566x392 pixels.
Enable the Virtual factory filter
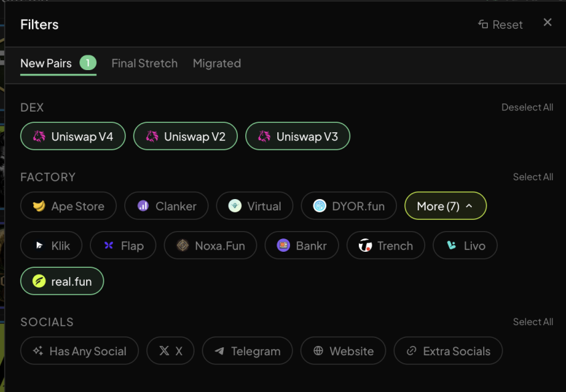click(255, 206)
